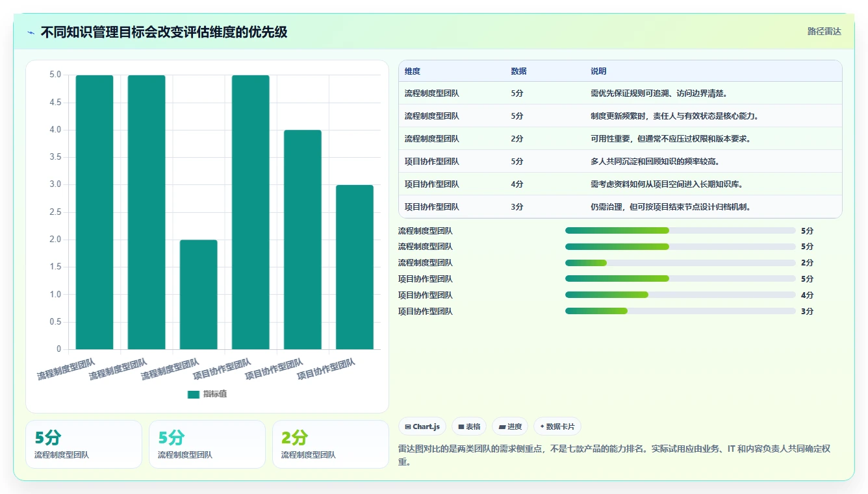Click the chart bar reaching 4.0
868x494 pixels.
click(303, 240)
